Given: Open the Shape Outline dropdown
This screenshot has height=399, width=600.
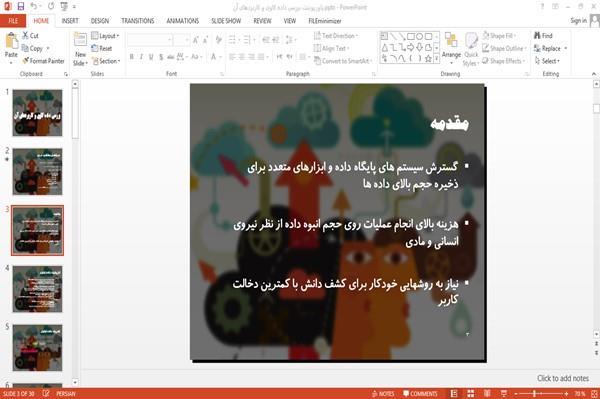Looking at the screenshot, I should click(504, 48).
